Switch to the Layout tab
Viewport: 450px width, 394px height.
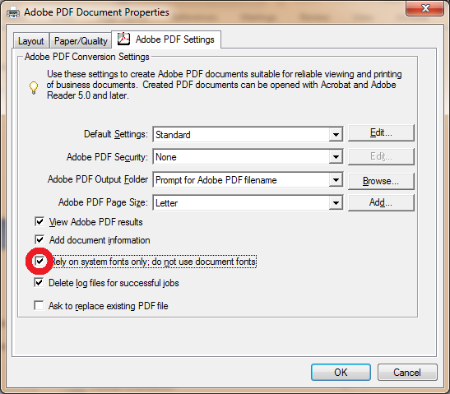31,41
